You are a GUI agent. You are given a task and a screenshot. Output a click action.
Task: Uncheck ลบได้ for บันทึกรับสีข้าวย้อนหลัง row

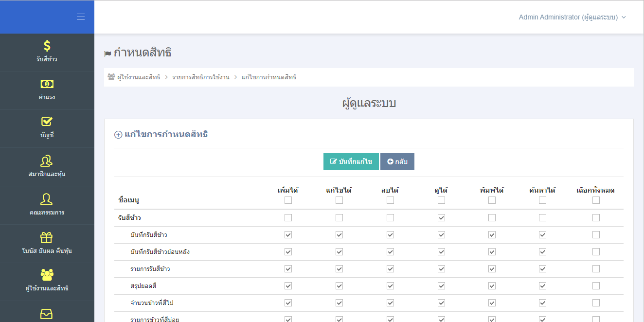click(x=390, y=252)
